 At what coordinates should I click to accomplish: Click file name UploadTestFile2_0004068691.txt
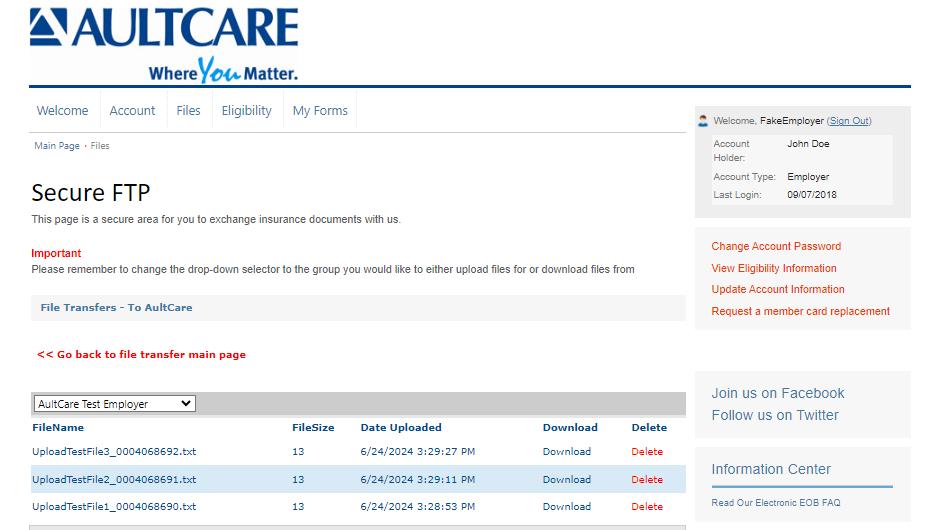[x=114, y=479]
